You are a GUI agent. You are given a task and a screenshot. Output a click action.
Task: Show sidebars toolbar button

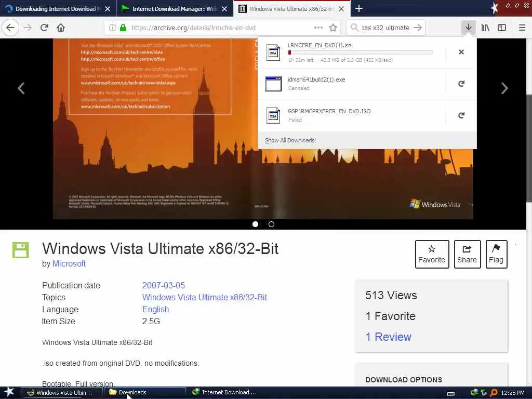502,28
